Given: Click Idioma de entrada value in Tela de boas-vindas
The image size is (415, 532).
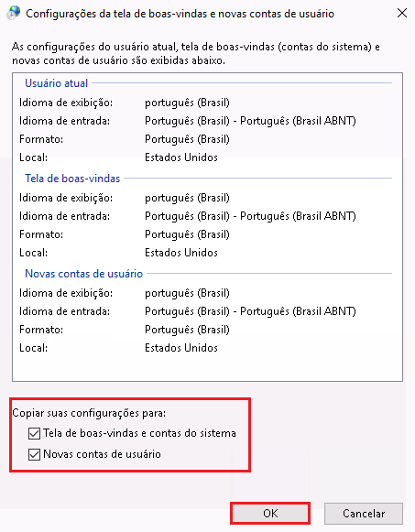Looking at the screenshot, I should click(250, 216).
